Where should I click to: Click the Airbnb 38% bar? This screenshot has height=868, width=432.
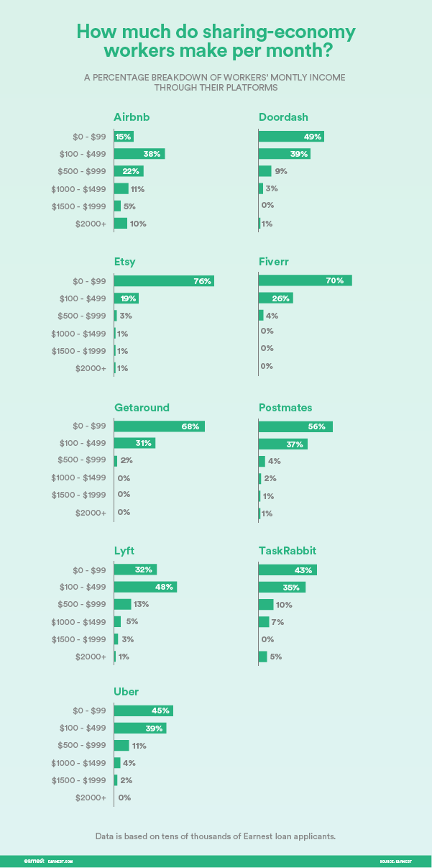(139, 154)
